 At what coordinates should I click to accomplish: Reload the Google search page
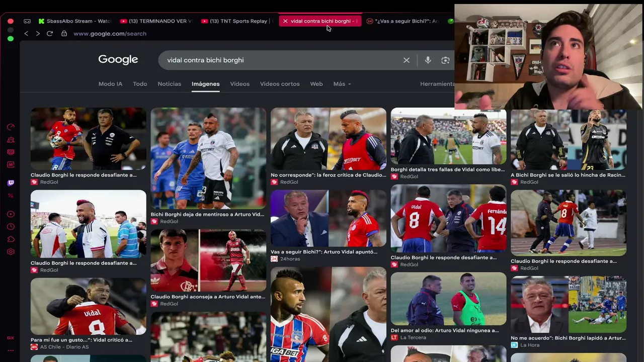click(50, 34)
